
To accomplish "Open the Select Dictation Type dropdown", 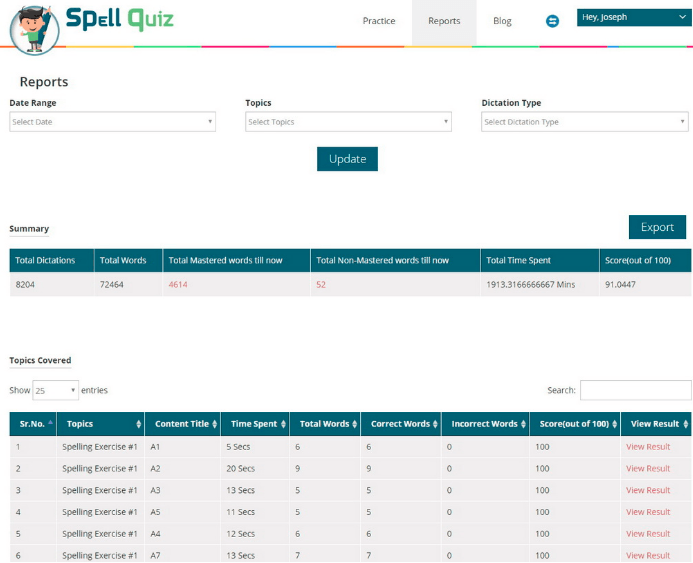I will tap(585, 122).
